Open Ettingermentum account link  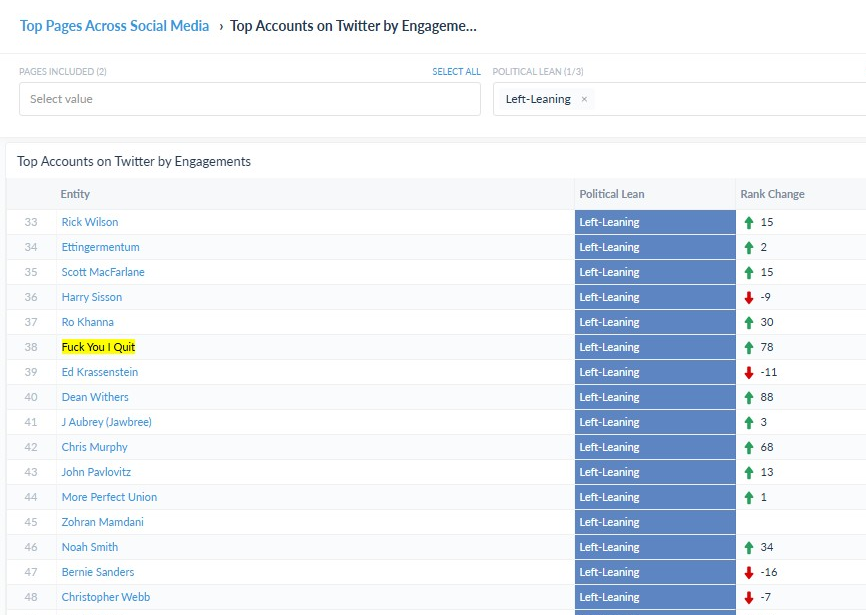(101, 247)
